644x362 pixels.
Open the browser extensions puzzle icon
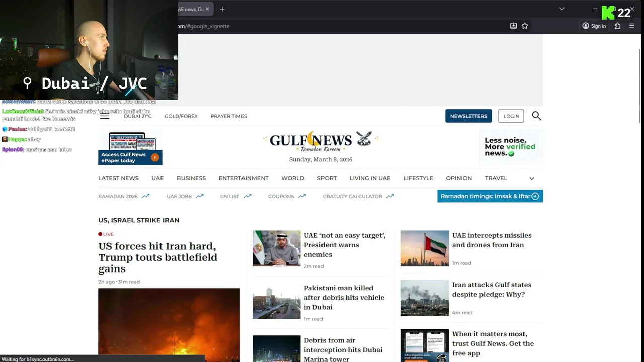tap(617, 26)
